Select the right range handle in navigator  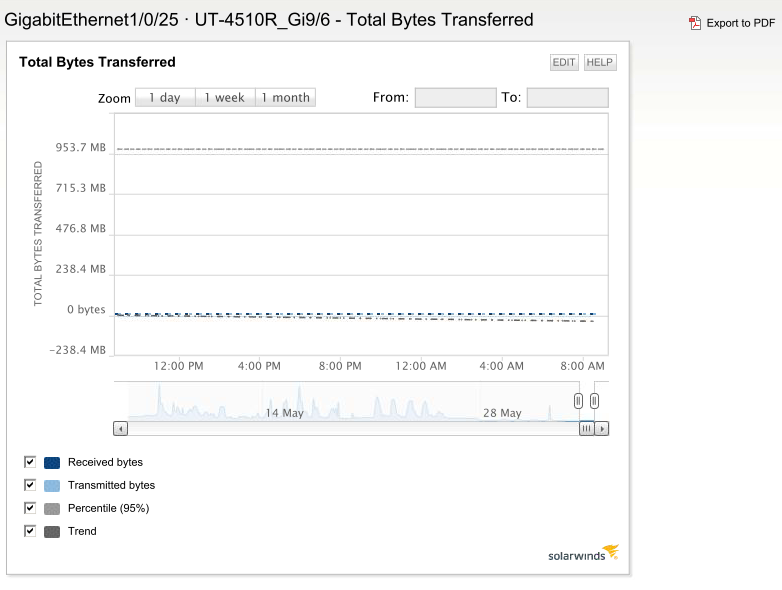(594, 401)
